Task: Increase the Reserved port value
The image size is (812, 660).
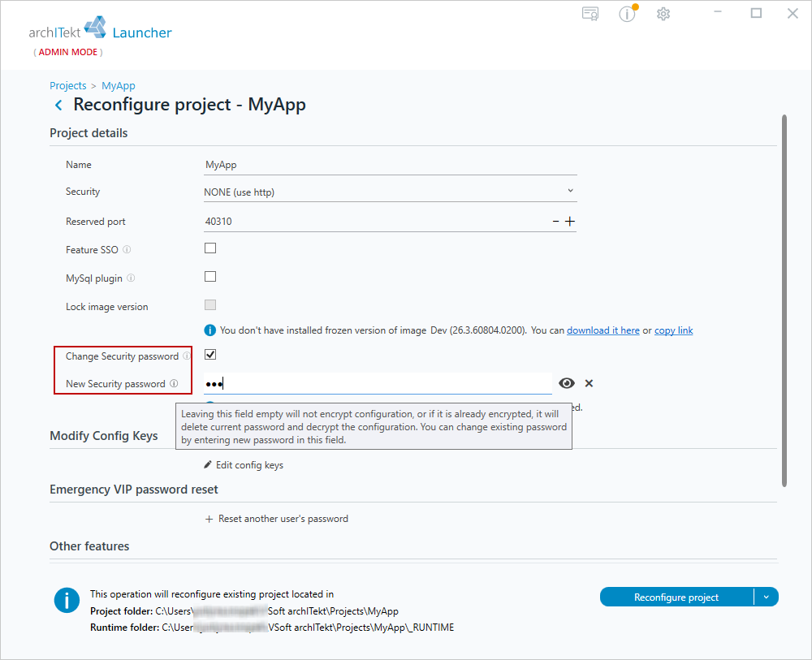Action: 570,221
